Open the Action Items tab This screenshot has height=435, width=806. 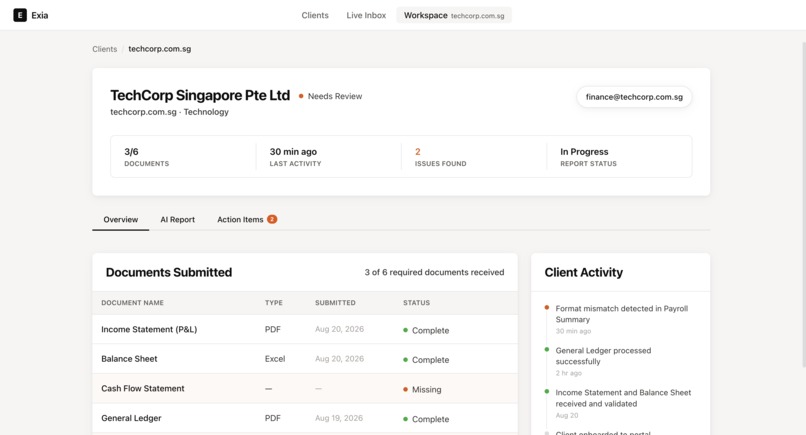(246, 220)
